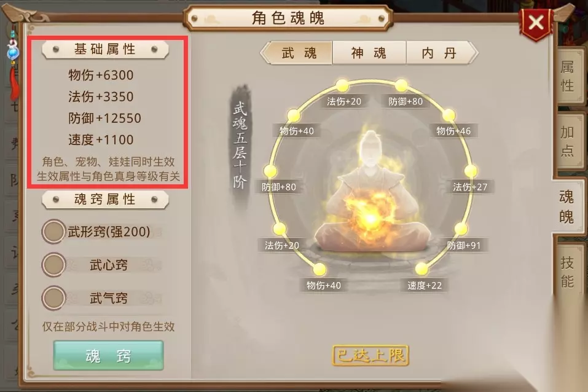Click the 已达上限 label button
The image size is (588, 392).
[370, 355]
